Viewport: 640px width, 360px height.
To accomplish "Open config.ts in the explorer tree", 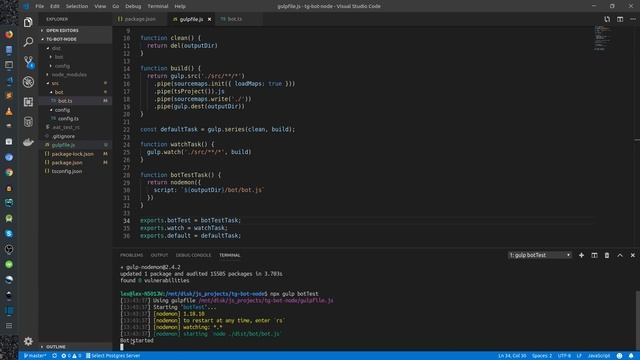I will point(75,119).
